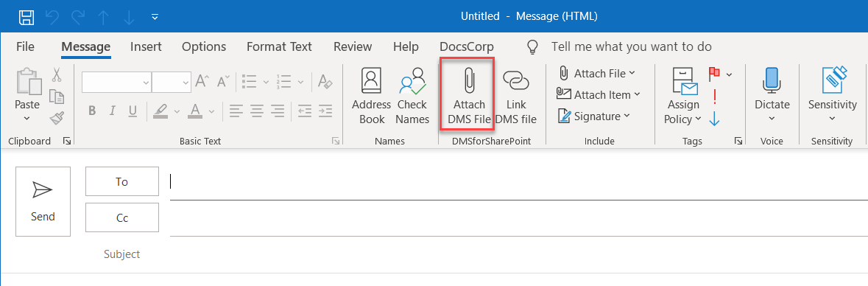Go to next item with down arrow
This screenshot has width=868, height=286.
coord(129,17)
